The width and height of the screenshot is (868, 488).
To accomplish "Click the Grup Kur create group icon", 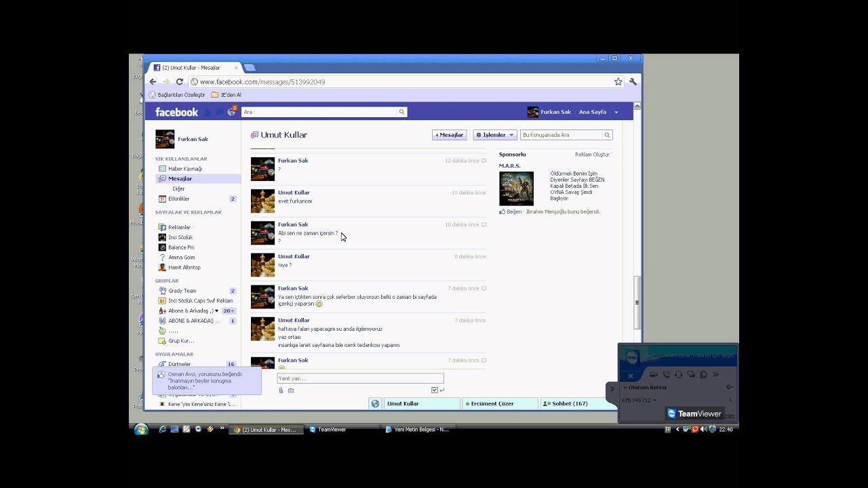I will click(162, 341).
